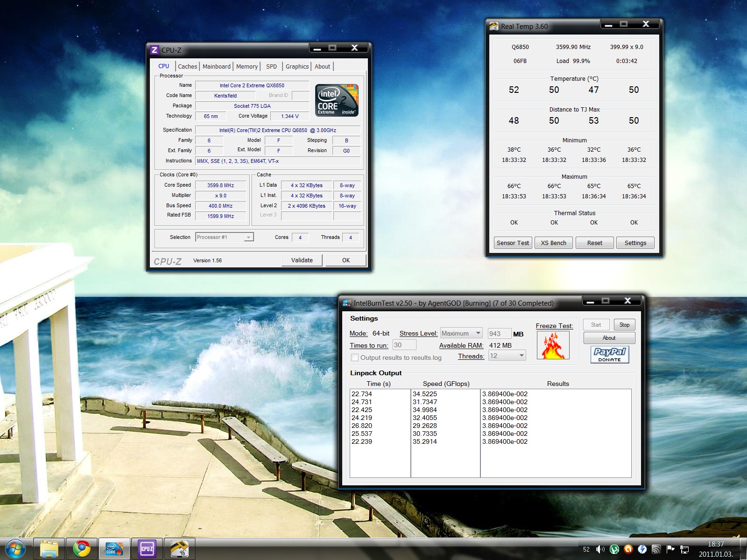The image size is (747, 560).
Task: Click the XS Bench button
Action: (x=554, y=243)
